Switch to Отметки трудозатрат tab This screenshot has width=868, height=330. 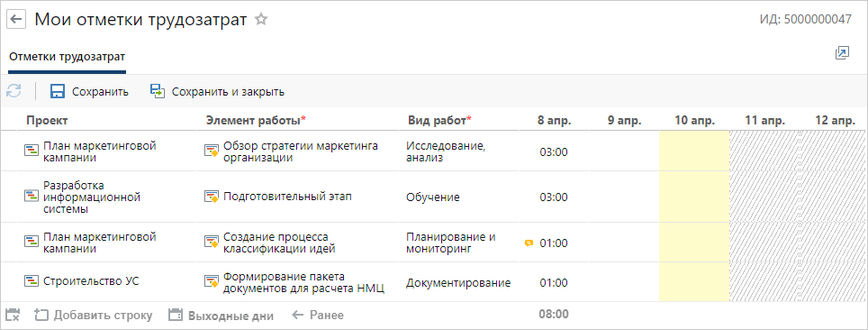[x=67, y=57]
